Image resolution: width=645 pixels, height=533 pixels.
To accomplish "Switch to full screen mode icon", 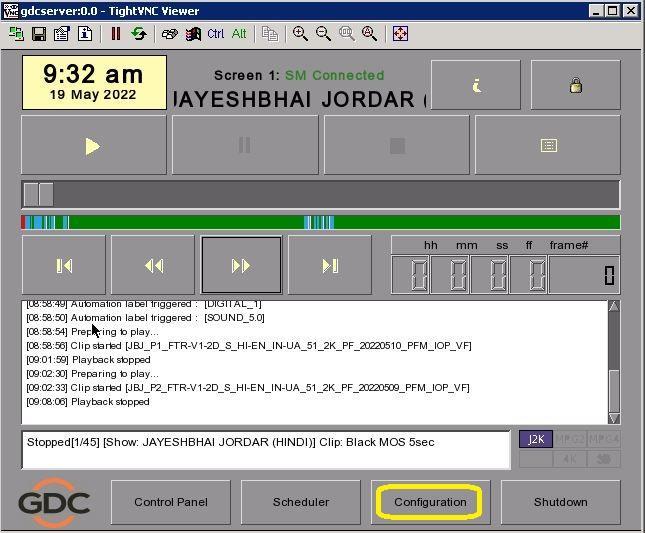I will (x=400, y=34).
